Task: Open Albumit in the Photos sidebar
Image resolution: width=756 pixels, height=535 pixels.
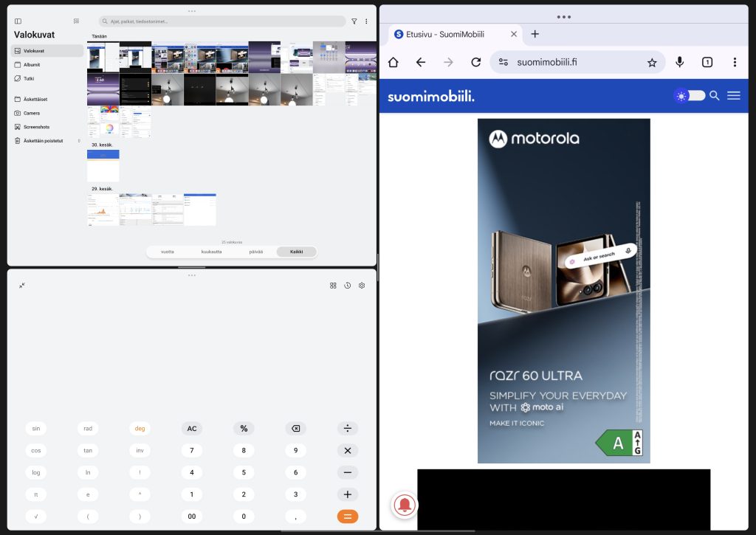Action: coord(47,65)
